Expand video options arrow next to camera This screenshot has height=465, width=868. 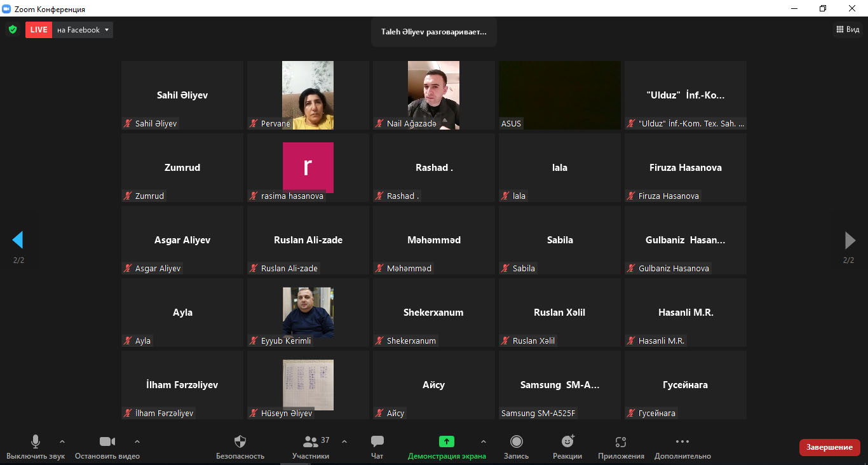pyautogui.click(x=137, y=441)
